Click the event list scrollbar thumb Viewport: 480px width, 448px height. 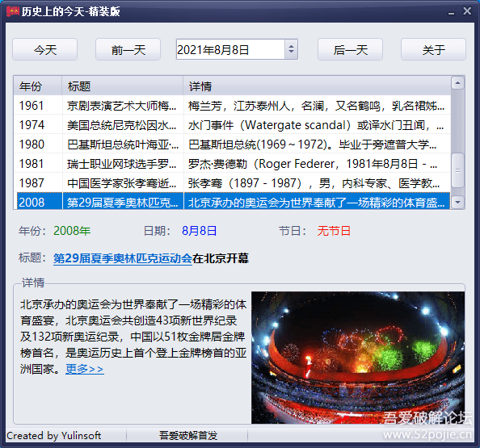(x=457, y=170)
